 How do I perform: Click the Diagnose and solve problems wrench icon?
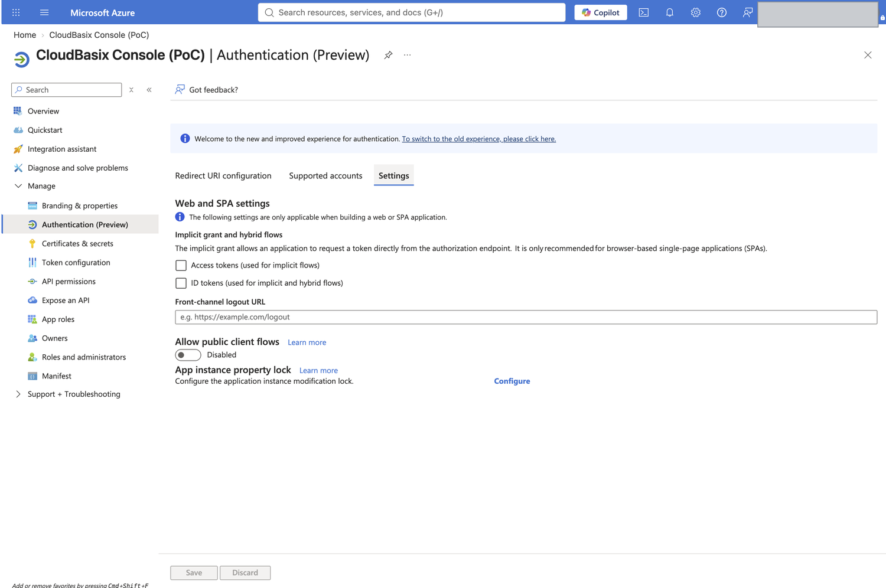18,168
